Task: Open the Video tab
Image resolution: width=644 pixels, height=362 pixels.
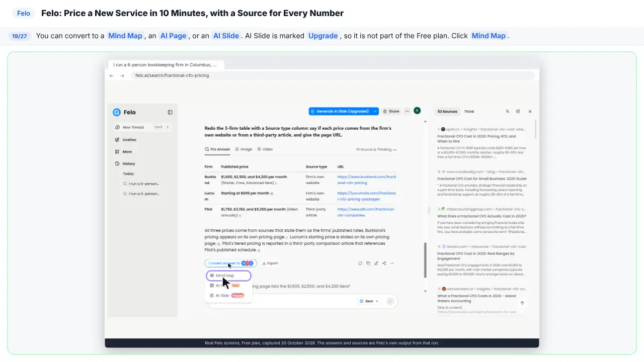Action: (265, 149)
